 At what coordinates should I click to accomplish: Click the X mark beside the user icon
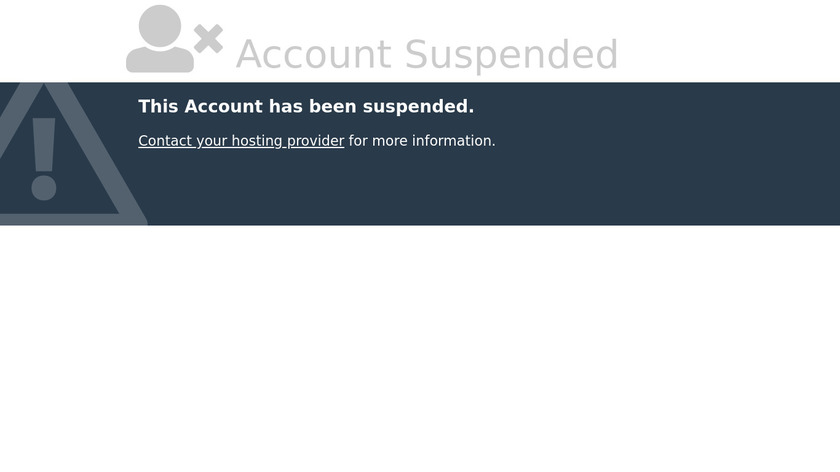[208, 39]
